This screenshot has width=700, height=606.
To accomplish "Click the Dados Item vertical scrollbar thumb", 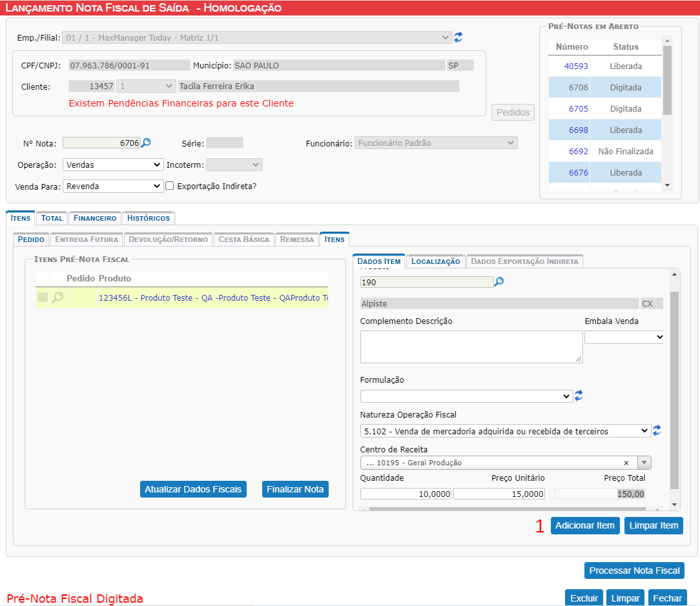I will (x=674, y=391).
